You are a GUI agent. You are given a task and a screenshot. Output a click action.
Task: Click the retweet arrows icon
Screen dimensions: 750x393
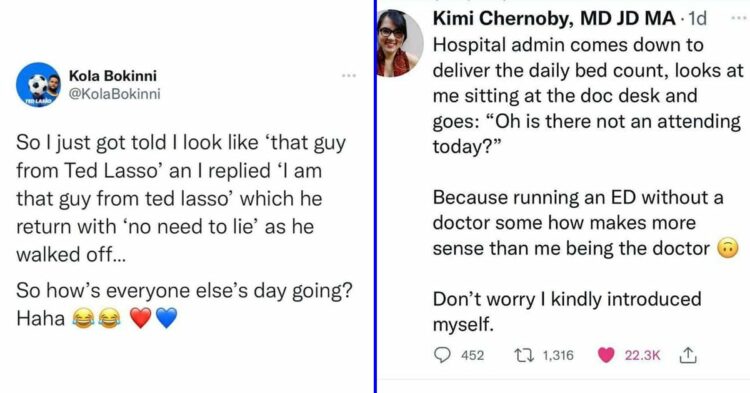523,355
